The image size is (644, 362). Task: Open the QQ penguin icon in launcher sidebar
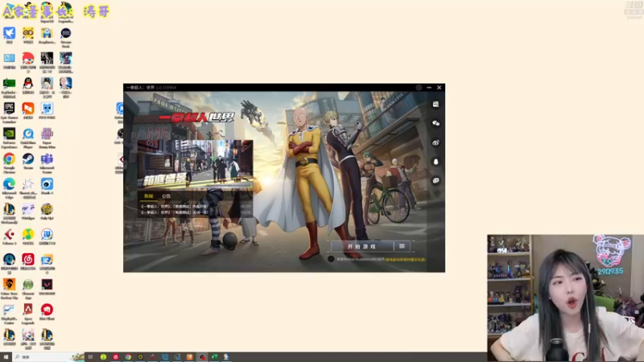pos(436,162)
